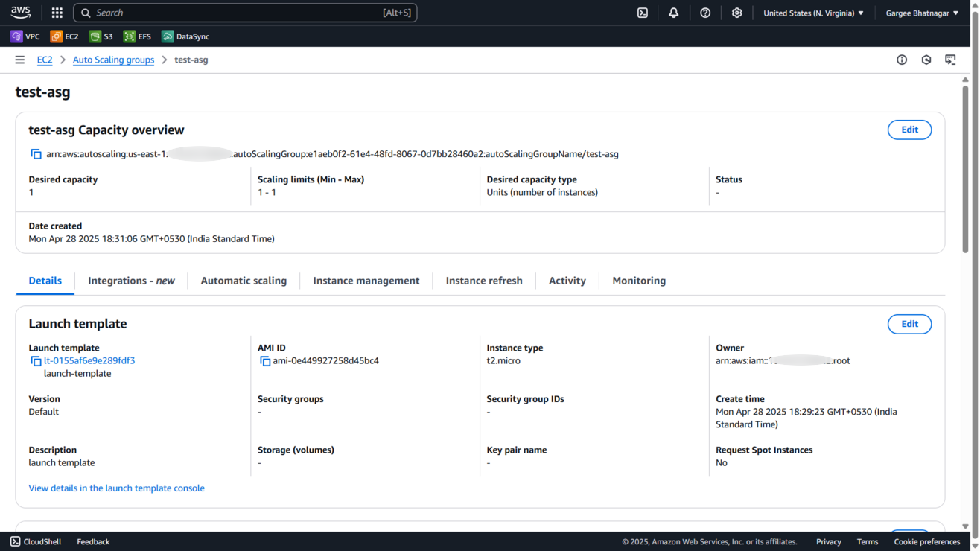The height and width of the screenshot is (551, 980).
Task: Open VPC shortcut in favorites bar
Action: click(25, 36)
